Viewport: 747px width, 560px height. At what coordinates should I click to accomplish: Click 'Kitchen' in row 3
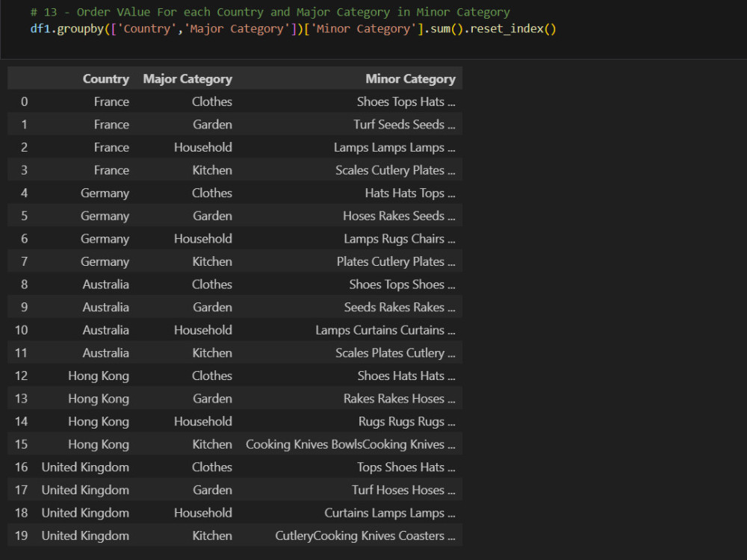click(212, 170)
